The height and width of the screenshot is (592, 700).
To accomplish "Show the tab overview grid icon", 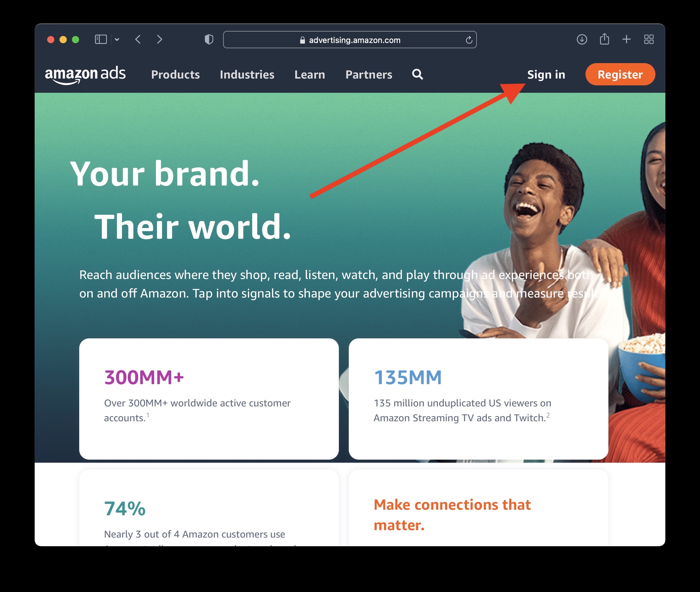I will pyautogui.click(x=649, y=40).
